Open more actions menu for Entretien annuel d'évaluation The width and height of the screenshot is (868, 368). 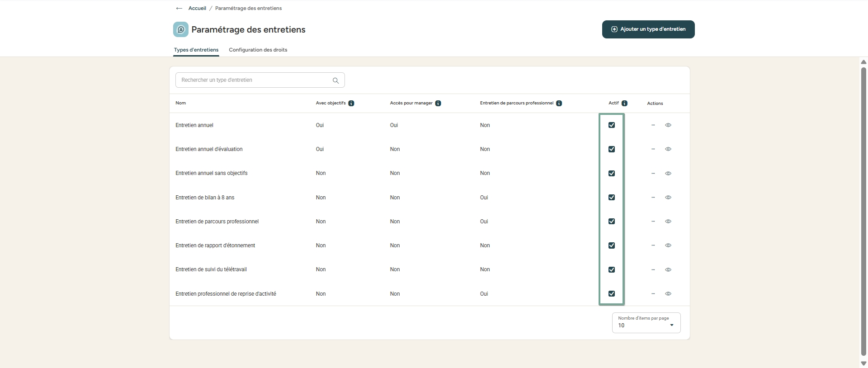click(x=653, y=149)
